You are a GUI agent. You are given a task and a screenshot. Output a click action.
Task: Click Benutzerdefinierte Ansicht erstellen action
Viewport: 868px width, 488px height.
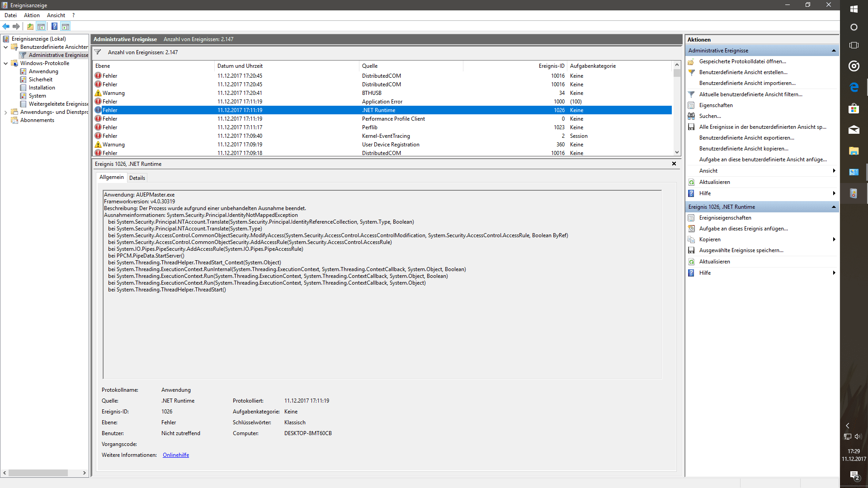pos(743,72)
